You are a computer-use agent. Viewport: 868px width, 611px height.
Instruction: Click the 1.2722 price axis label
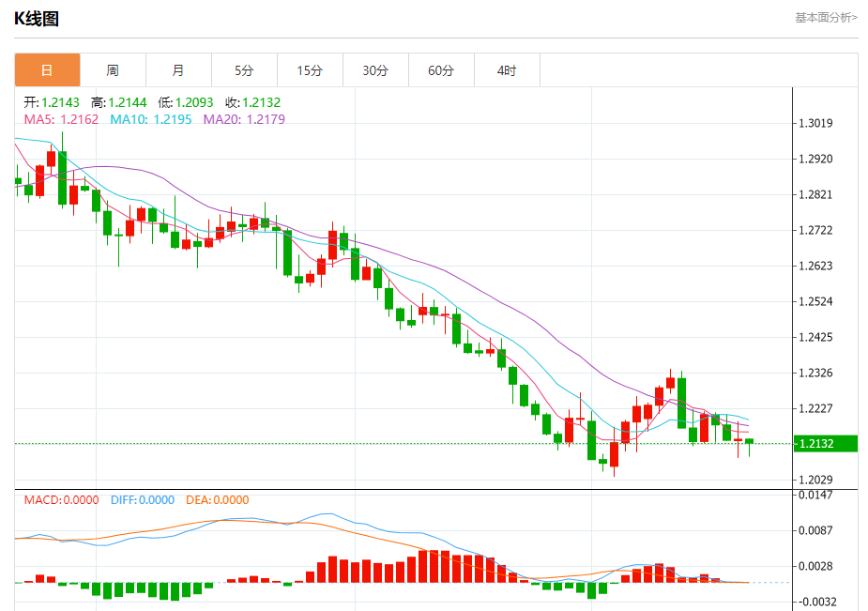click(815, 230)
